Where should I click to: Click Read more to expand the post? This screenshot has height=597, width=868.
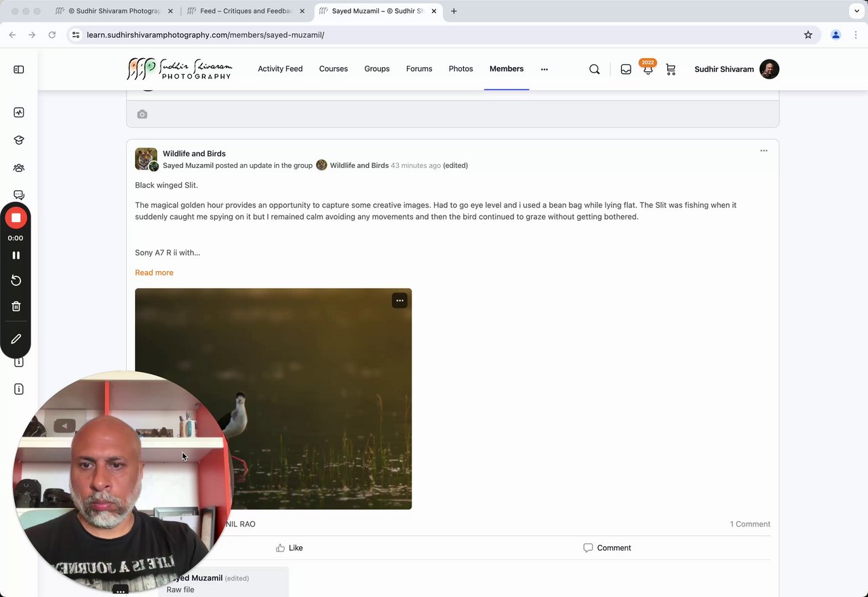click(154, 272)
